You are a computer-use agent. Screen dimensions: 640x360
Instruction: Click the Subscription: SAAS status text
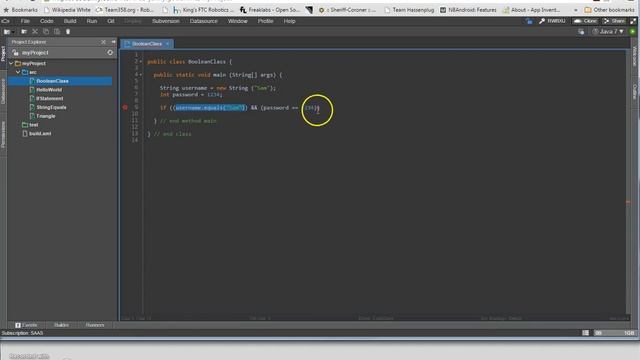pos(22,333)
